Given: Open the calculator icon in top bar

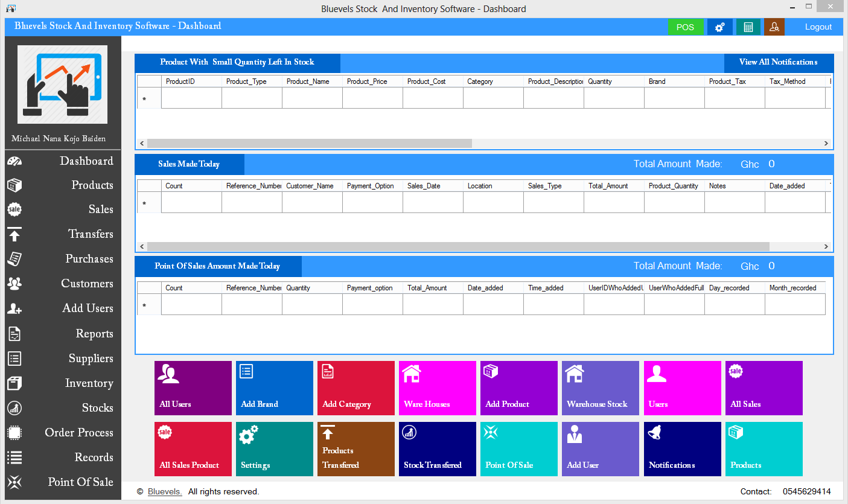Looking at the screenshot, I should [748, 27].
